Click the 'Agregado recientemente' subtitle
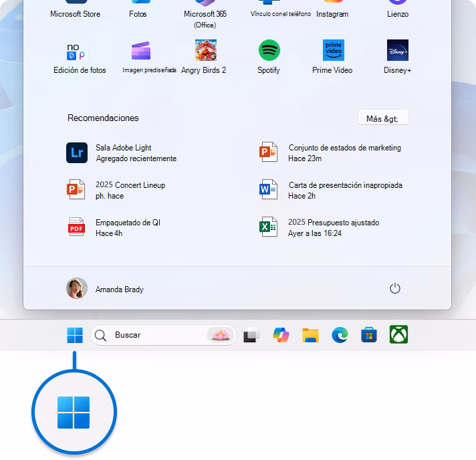476x460 pixels. [136, 158]
